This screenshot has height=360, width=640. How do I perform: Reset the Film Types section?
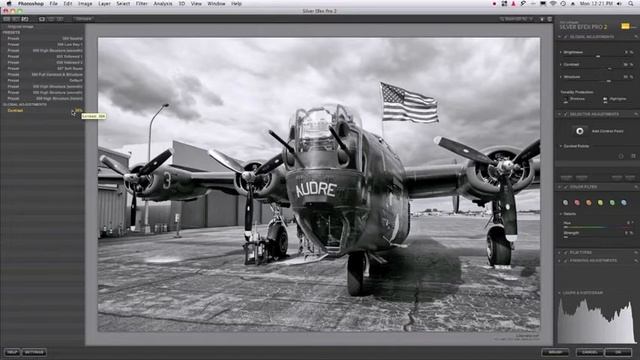click(636, 253)
